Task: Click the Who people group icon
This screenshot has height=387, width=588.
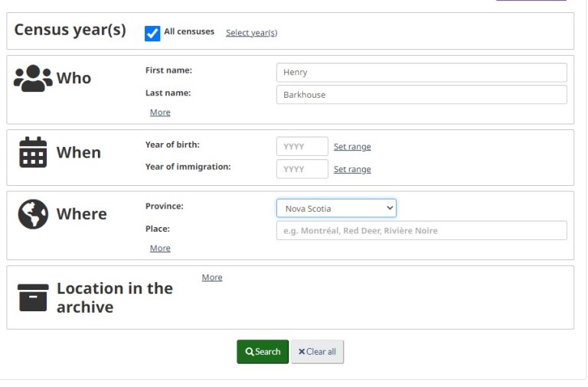Action: tap(33, 78)
